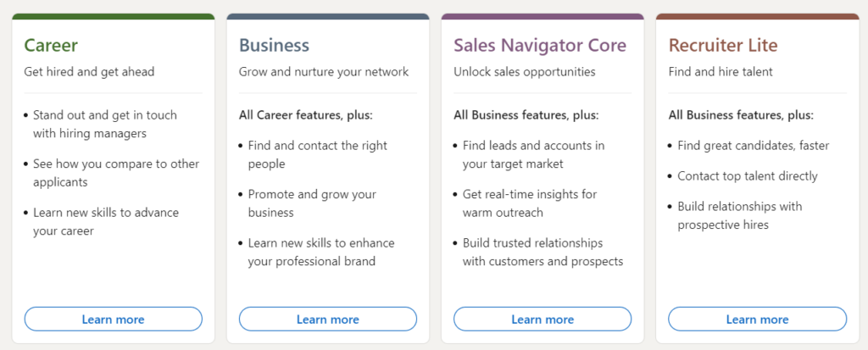Open the Sales Navigator Core heading
This screenshot has height=350, width=868.
pyautogui.click(x=540, y=45)
